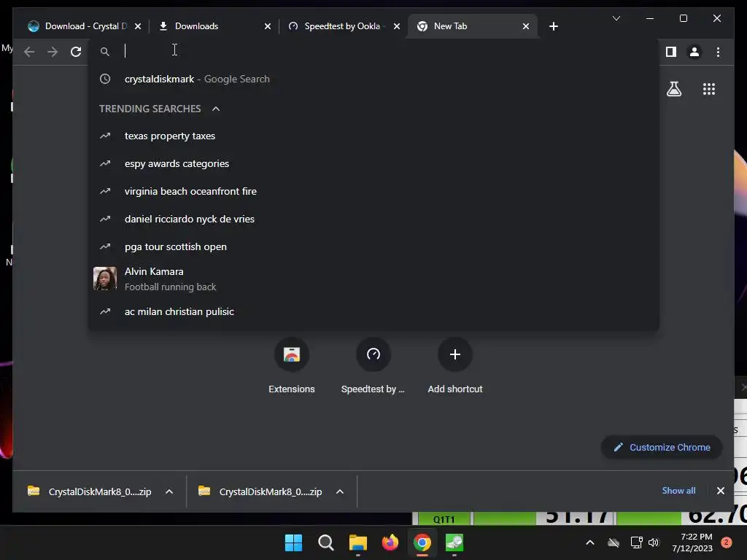Open Chrome Labs flask icon

[673, 89]
